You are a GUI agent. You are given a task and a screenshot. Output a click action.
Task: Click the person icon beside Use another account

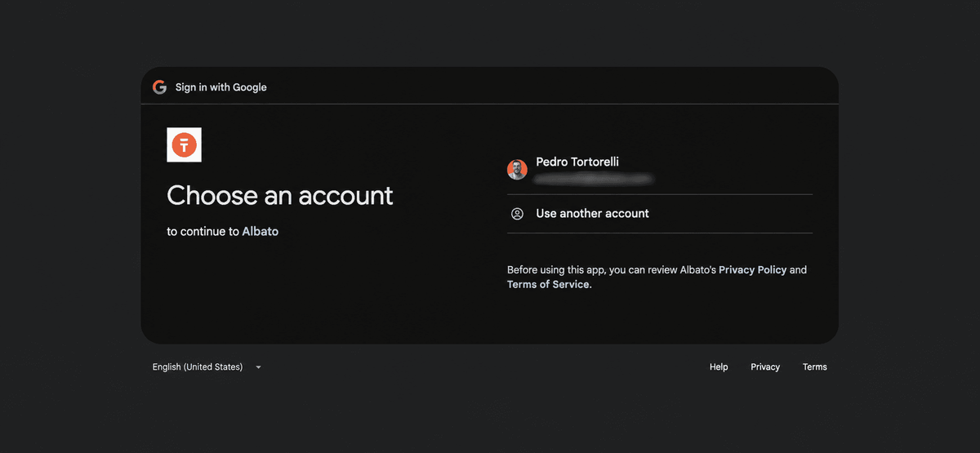pyautogui.click(x=517, y=214)
